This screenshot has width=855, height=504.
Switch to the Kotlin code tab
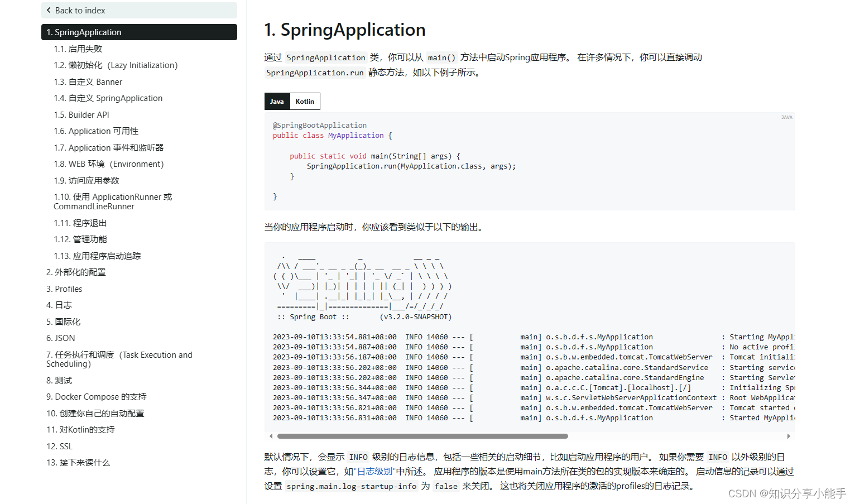(305, 102)
